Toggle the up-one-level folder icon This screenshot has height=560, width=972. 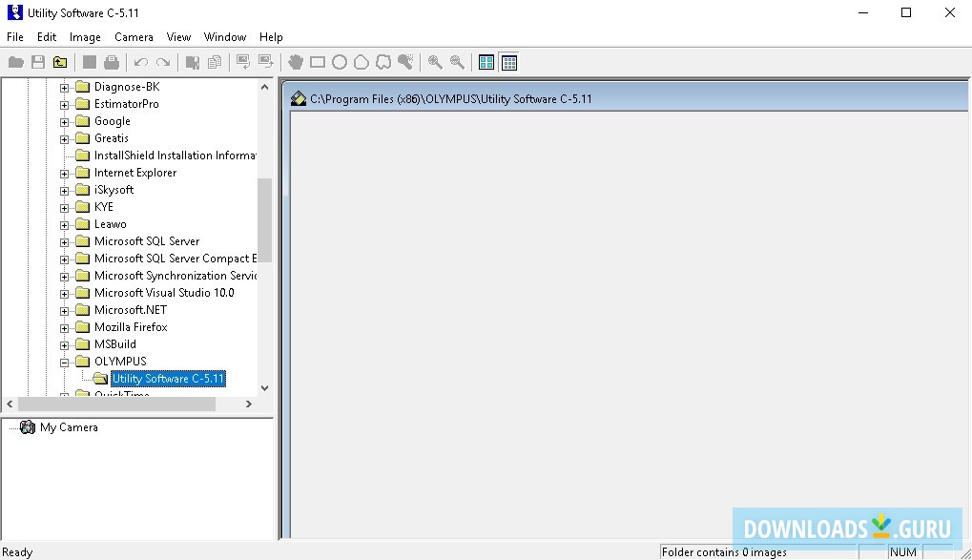click(59, 62)
